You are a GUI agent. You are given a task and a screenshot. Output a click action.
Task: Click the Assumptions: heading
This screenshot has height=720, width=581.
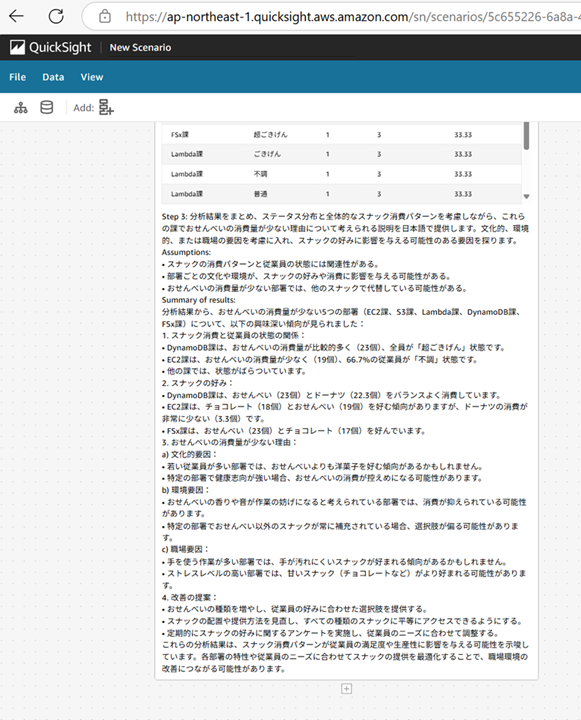[x=186, y=252]
